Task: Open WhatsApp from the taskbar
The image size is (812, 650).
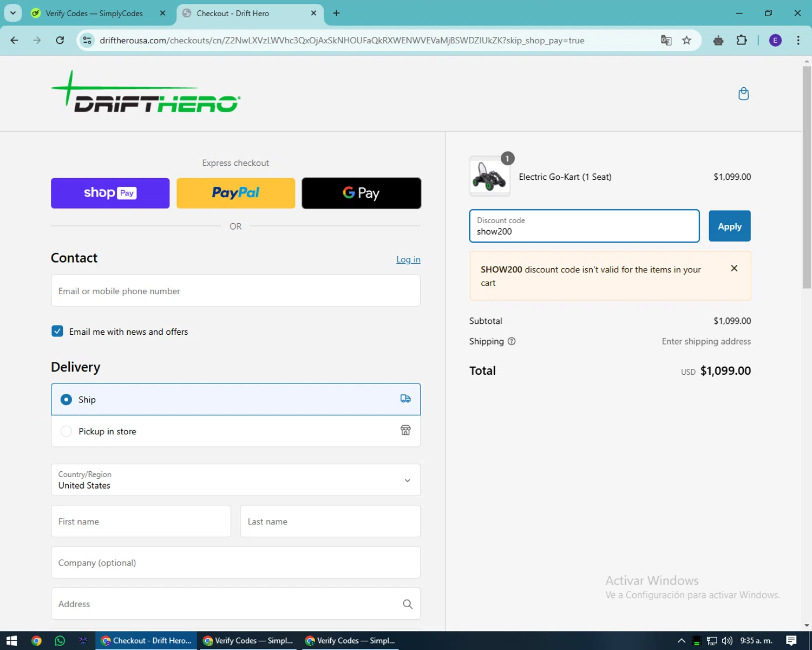Action: (60, 641)
